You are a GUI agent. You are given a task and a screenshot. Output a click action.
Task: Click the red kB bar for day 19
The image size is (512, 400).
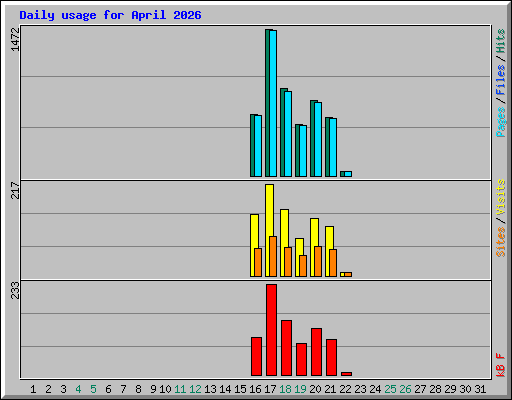click(x=301, y=359)
